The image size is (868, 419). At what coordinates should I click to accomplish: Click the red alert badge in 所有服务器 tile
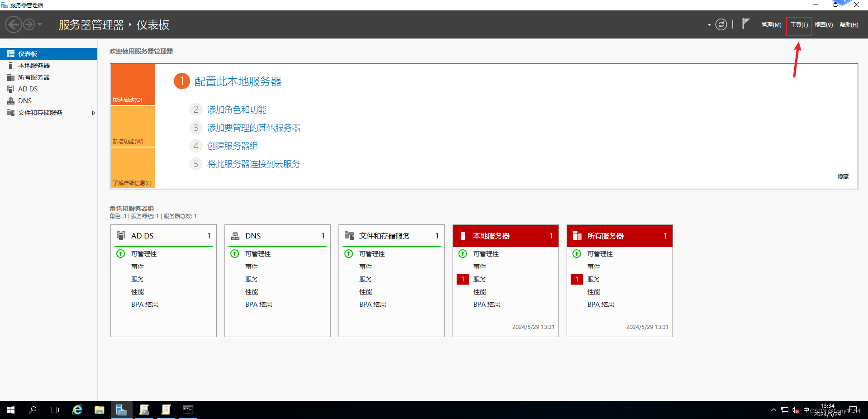tap(577, 279)
